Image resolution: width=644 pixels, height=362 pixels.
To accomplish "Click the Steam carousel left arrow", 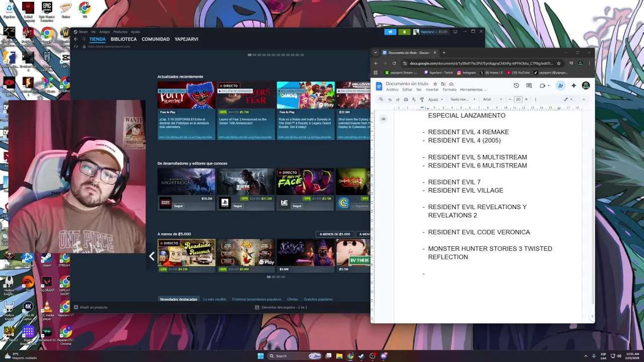I will [x=151, y=256].
